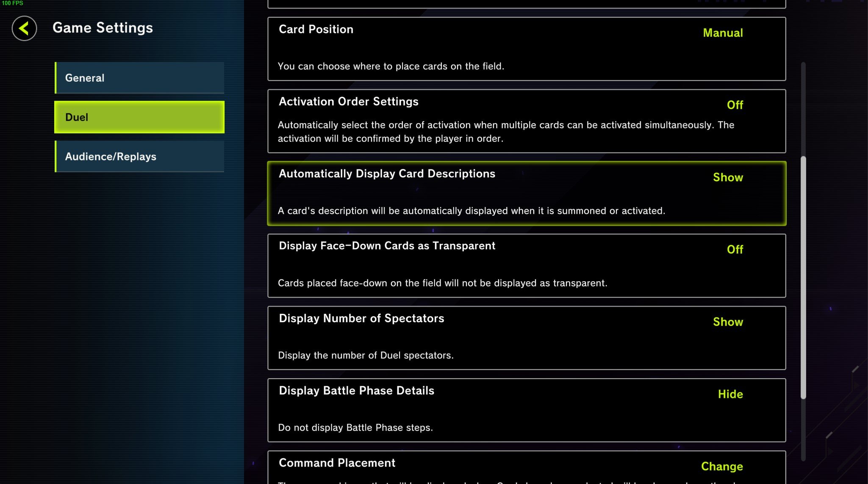The image size is (868, 484).
Task: Click the Display Number of Spectators title
Action: [361, 318]
